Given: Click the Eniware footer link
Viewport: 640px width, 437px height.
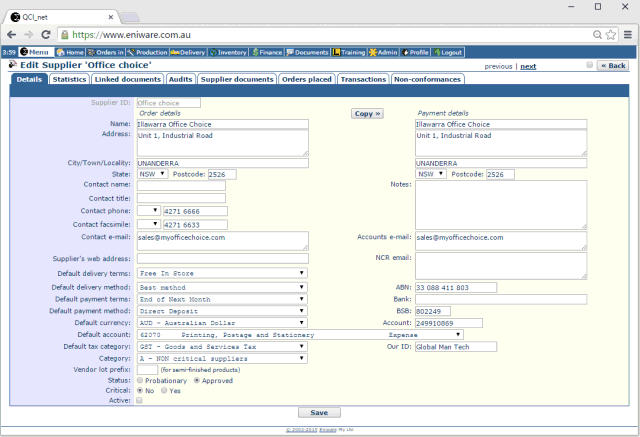Looking at the screenshot, I should pos(328,430).
